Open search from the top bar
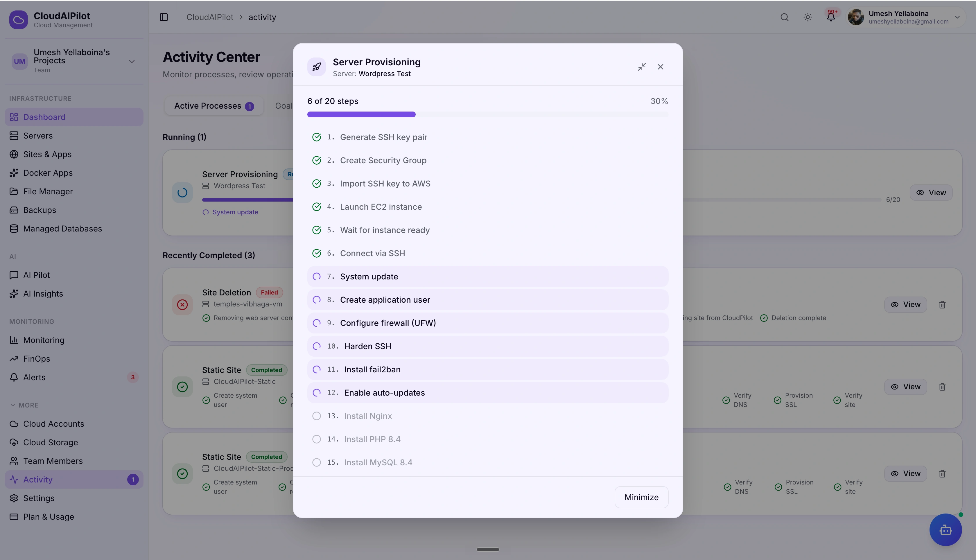Viewport: 976px width, 560px height. (785, 17)
